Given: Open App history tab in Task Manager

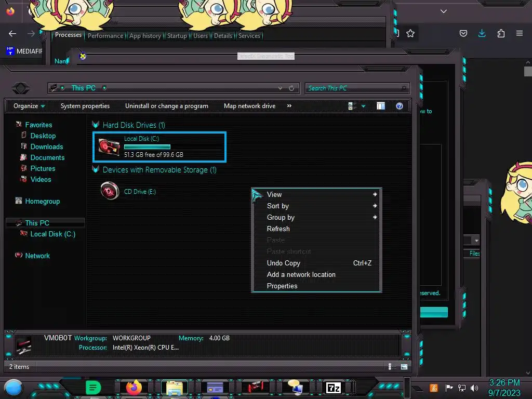Looking at the screenshot, I should pos(145,36).
